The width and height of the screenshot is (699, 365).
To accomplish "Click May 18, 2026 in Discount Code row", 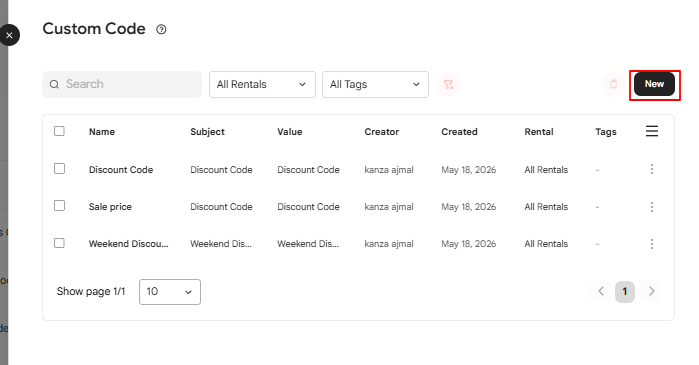I will (x=469, y=170).
